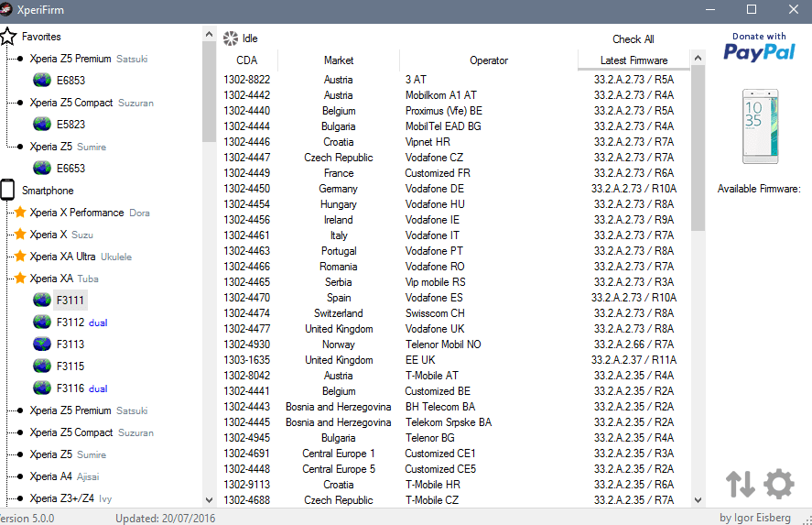Select Xperia Z5 Premium under Favorites
The height and width of the screenshot is (525, 812).
click(x=89, y=59)
